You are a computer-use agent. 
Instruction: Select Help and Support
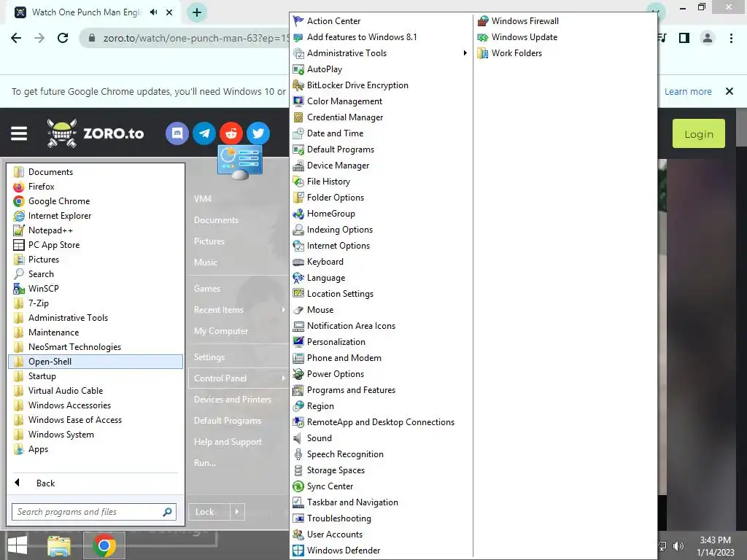[228, 442]
